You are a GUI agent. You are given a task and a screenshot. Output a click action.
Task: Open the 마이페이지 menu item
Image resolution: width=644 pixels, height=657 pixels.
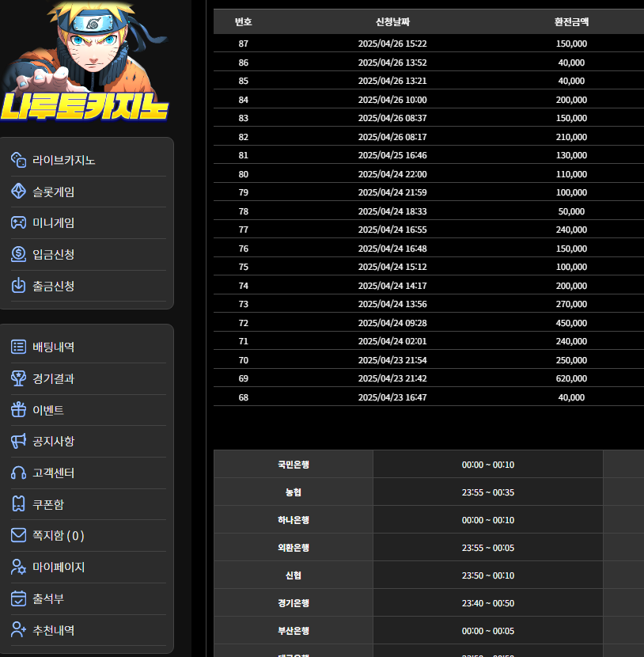click(59, 567)
